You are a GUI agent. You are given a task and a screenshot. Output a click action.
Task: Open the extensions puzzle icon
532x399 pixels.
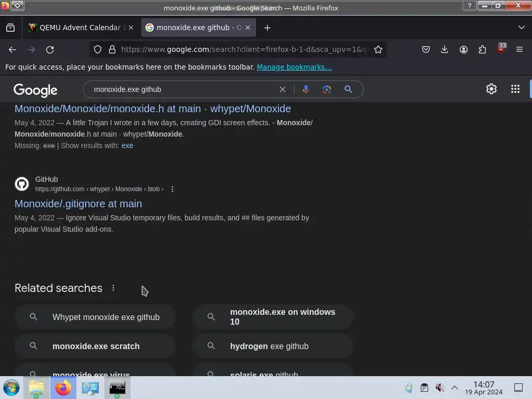(482, 49)
